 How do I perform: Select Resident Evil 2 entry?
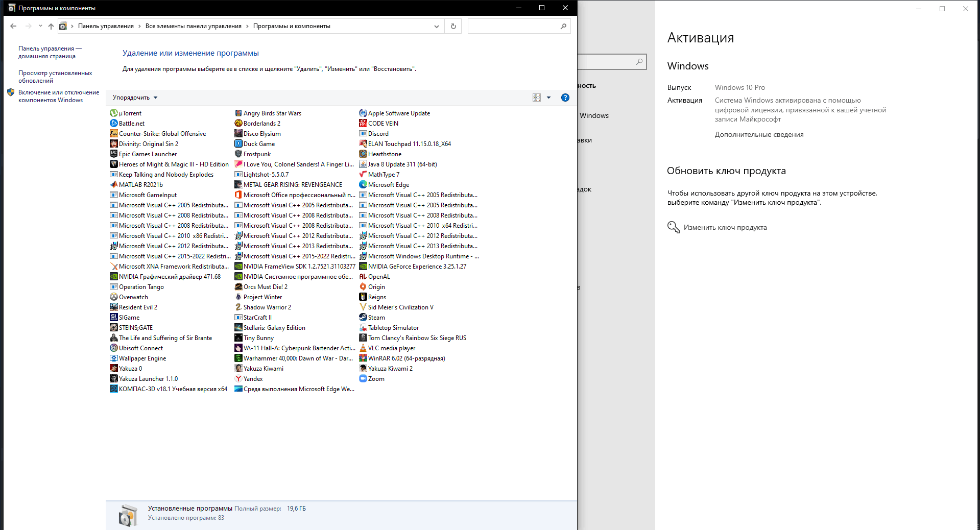(x=134, y=307)
